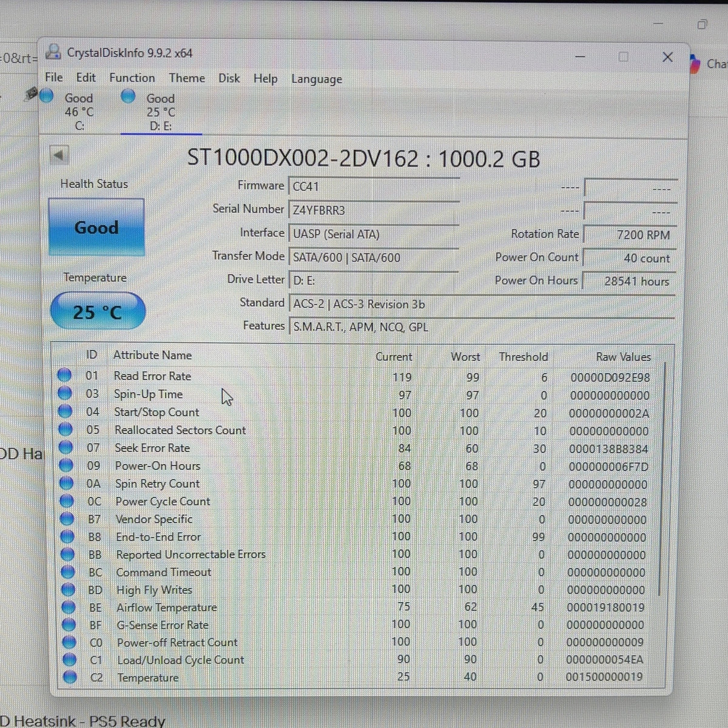Select raw value 0000138B8384

click(x=608, y=449)
